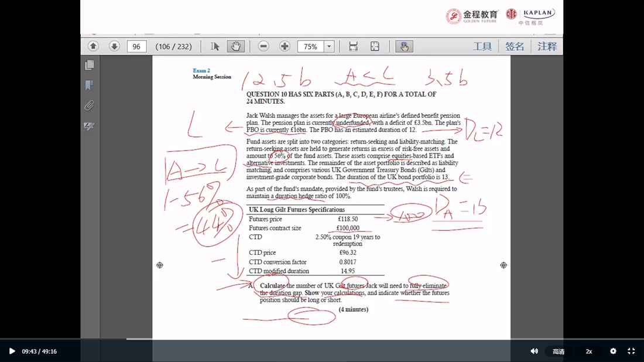Activate the text selection cursor tool

pyautogui.click(x=215, y=46)
